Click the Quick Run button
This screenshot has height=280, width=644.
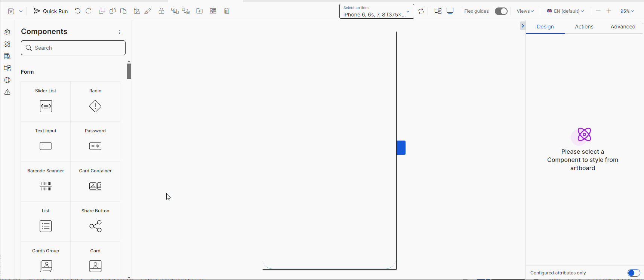click(x=51, y=11)
